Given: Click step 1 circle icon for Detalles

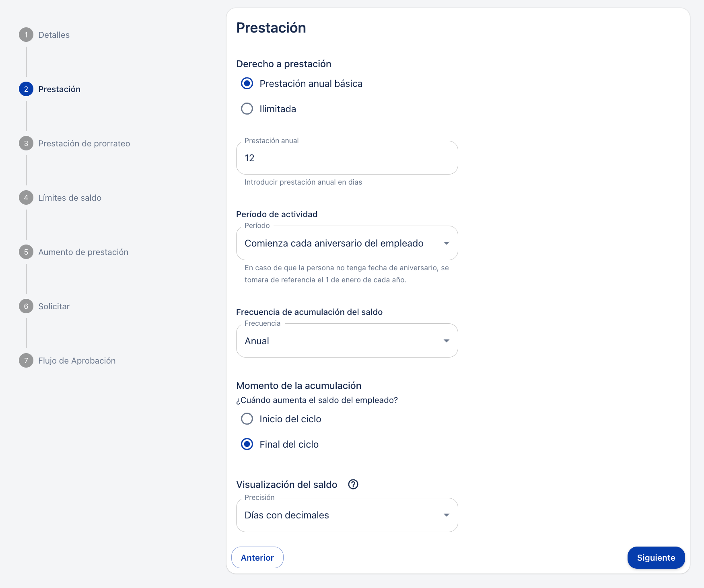Looking at the screenshot, I should [x=26, y=35].
